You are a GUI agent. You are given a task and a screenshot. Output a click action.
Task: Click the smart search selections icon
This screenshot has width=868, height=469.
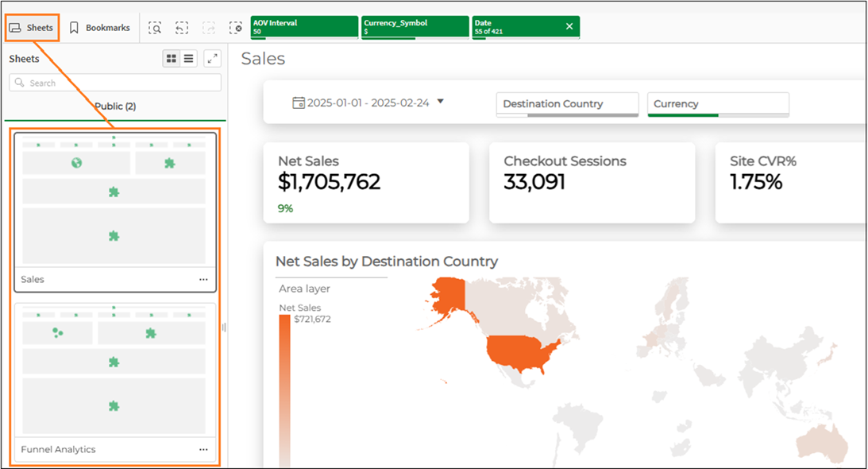156,28
